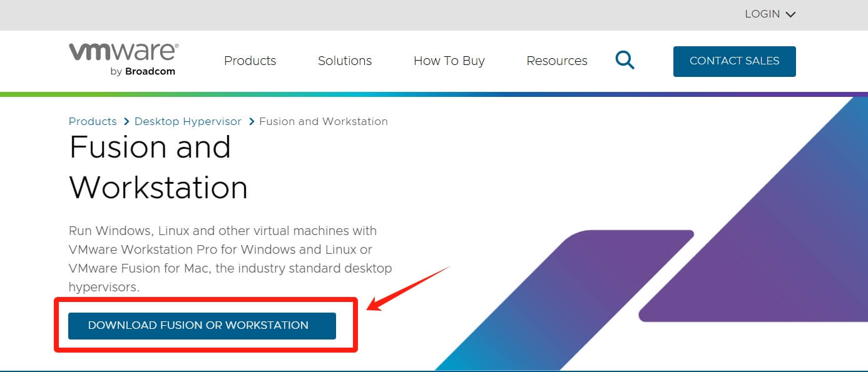
Task: Open the How To Buy menu
Action: (449, 61)
